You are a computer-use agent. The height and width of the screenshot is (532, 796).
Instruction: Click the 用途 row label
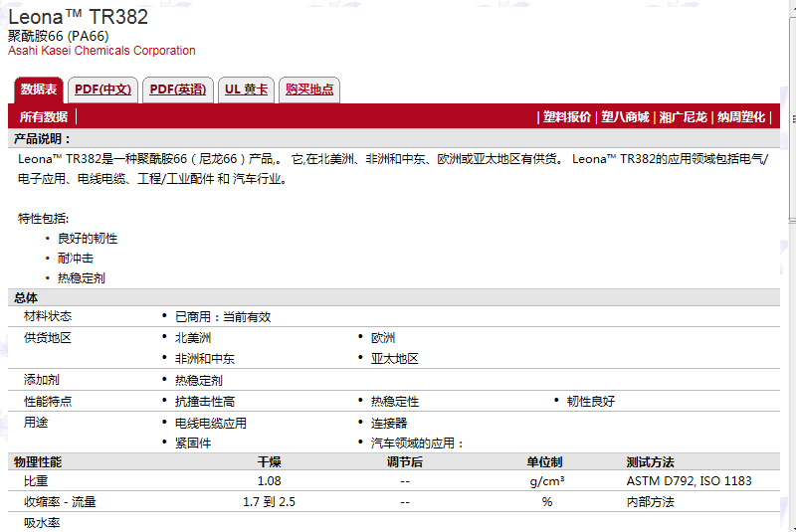[36, 422]
